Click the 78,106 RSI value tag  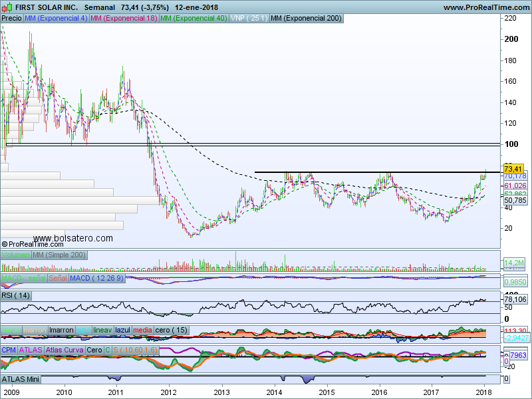pyautogui.click(x=515, y=299)
